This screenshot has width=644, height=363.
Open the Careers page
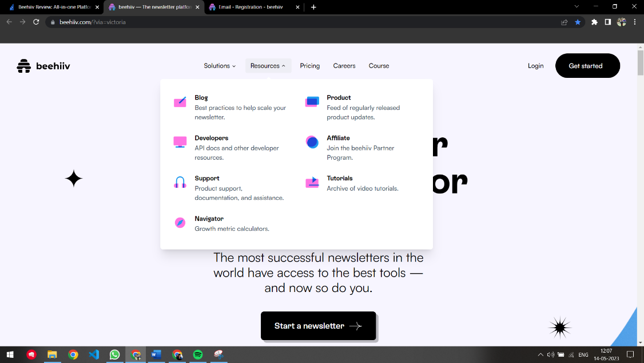(x=344, y=66)
